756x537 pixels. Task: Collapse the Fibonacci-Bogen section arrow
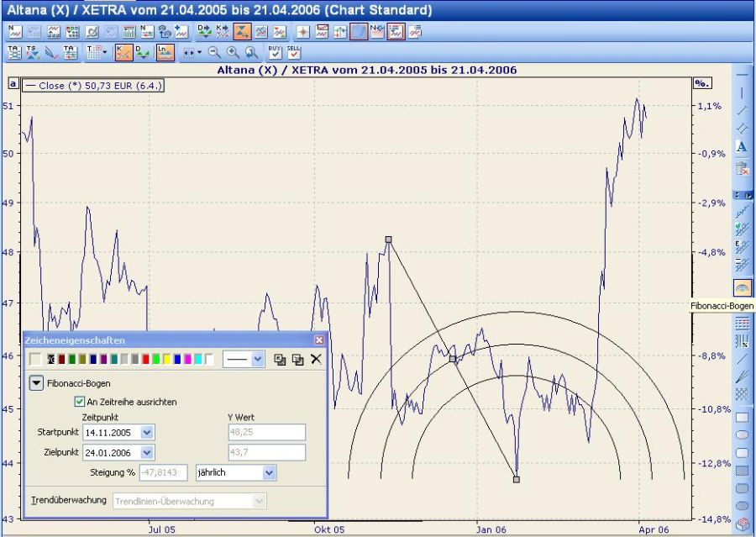(36, 382)
